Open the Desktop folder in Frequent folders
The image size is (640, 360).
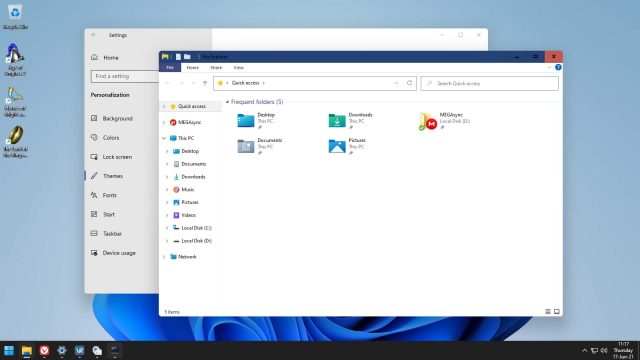pos(256,121)
